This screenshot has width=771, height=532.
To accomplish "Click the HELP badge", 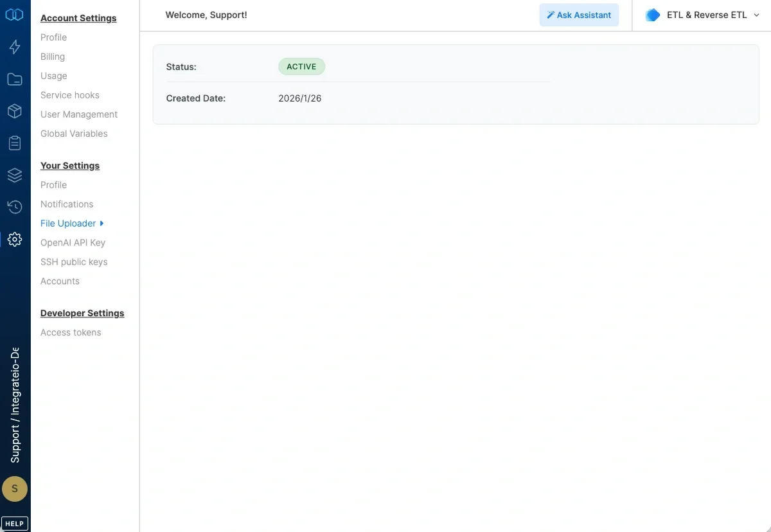I will tap(14, 524).
